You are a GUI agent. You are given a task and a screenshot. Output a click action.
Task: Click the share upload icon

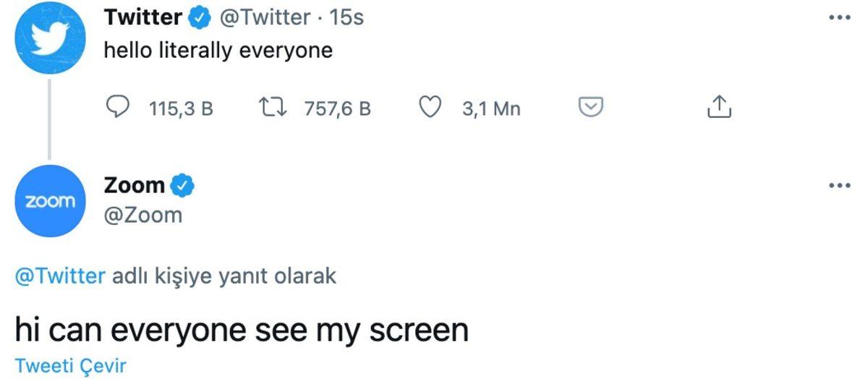[718, 107]
